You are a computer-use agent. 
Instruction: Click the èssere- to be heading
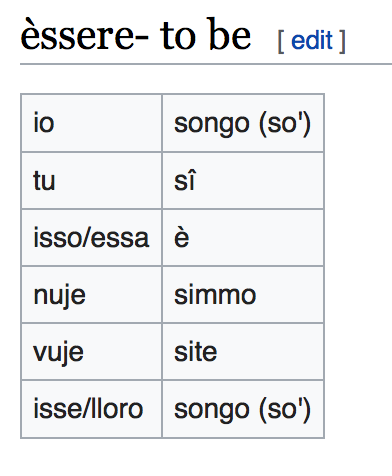coord(135,35)
